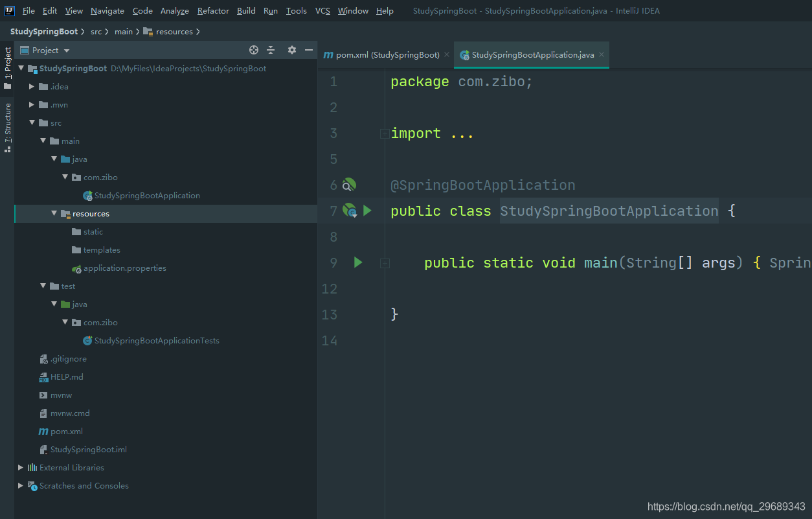Click the .gitignore file icon
The height and width of the screenshot is (519, 812).
tap(43, 358)
